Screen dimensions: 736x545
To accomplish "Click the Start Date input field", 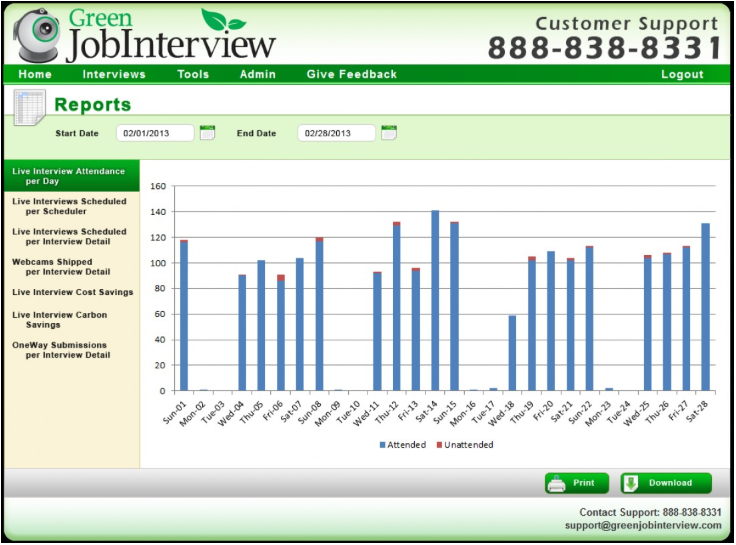I will 155,133.
